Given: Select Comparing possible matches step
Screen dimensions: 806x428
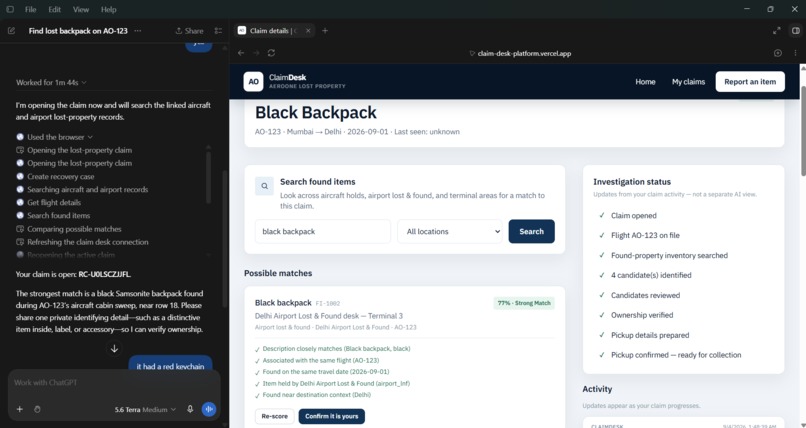Looking at the screenshot, I should 74,229.
